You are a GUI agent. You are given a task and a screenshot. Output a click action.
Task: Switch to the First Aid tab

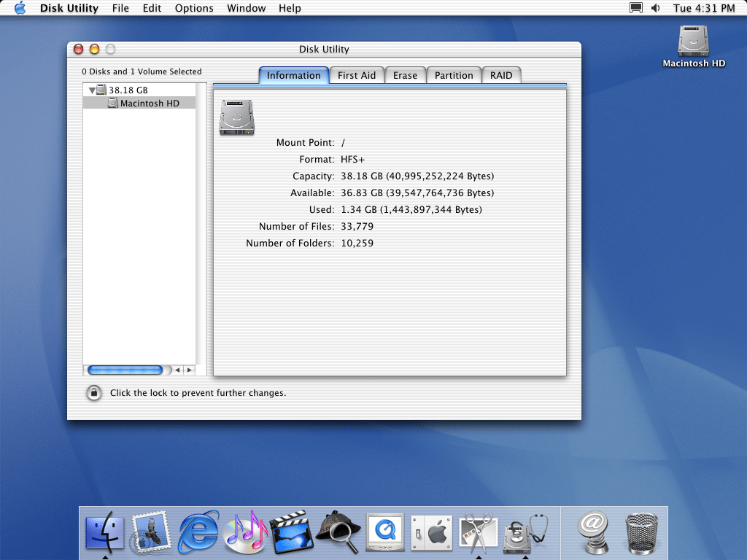pyautogui.click(x=357, y=75)
